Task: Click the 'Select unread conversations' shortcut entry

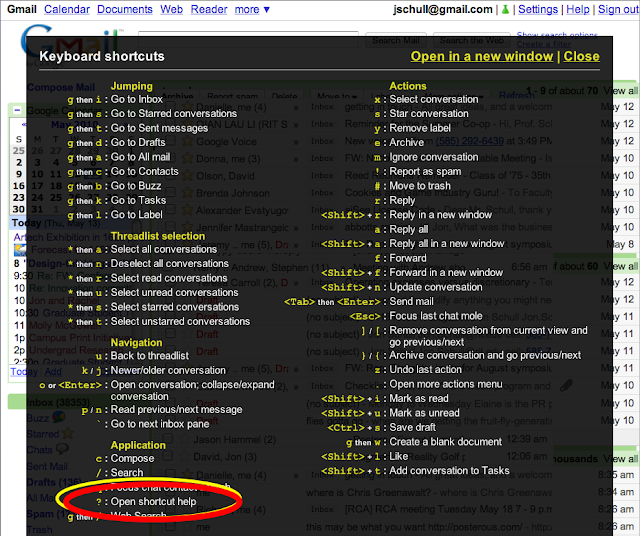Action: [x=174, y=293]
